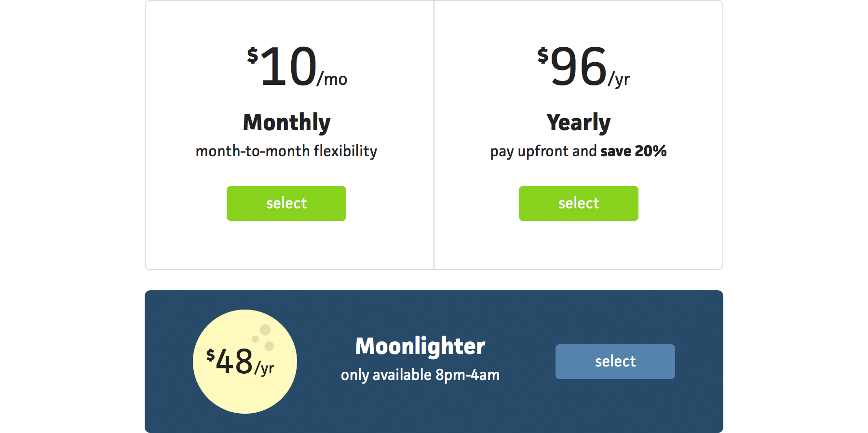Image resolution: width=868 pixels, height=433 pixels.
Task: Click 'only available 8pm-4am' description
Action: (x=420, y=375)
